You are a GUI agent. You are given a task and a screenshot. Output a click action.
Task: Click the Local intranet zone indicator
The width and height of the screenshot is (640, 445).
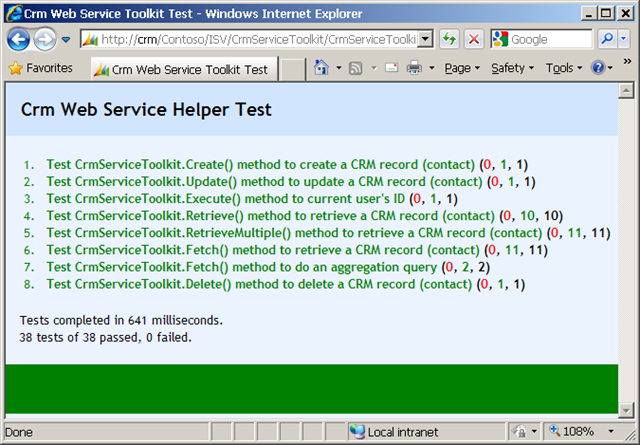[x=393, y=432]
